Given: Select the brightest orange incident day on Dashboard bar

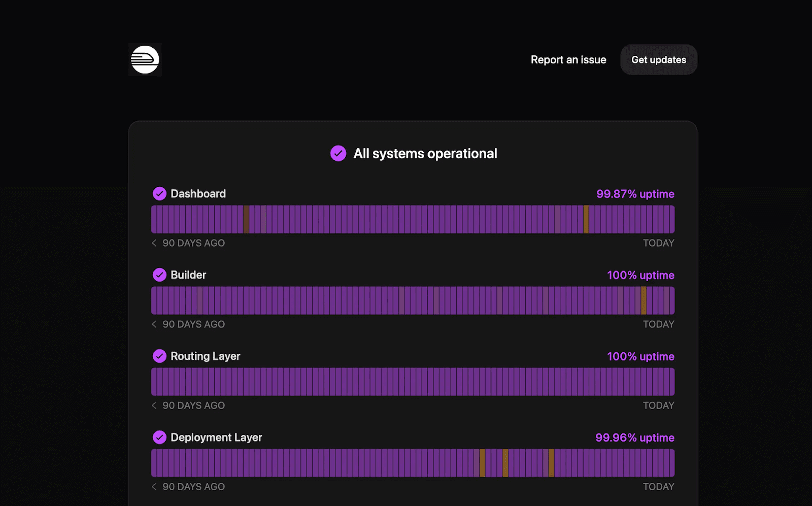Looking at the screenshot, I should point(586,219).
